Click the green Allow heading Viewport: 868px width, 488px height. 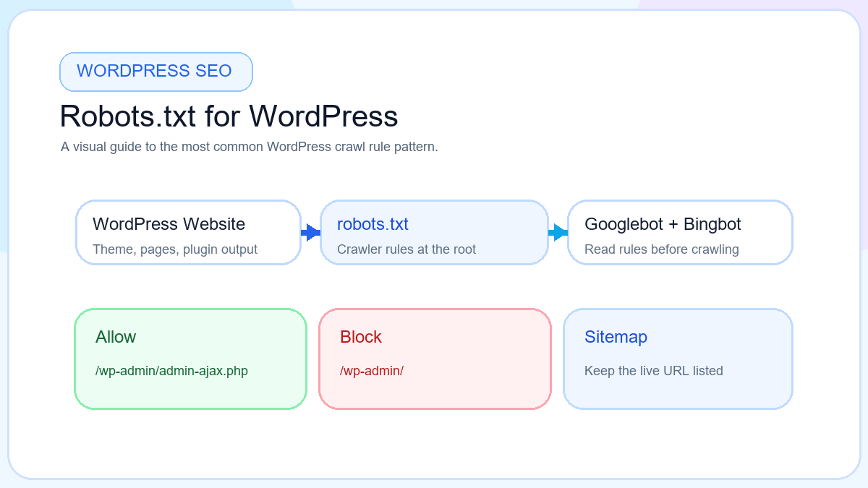(116, 337)
